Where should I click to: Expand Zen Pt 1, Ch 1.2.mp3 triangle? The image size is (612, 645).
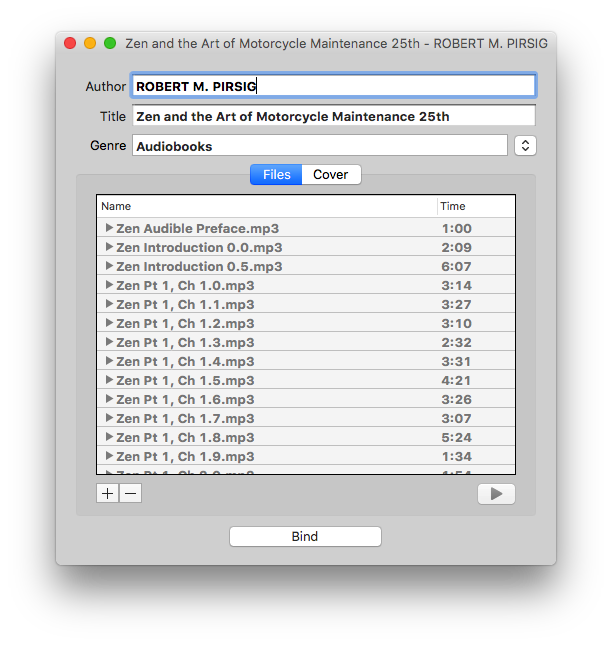(109, 322)
